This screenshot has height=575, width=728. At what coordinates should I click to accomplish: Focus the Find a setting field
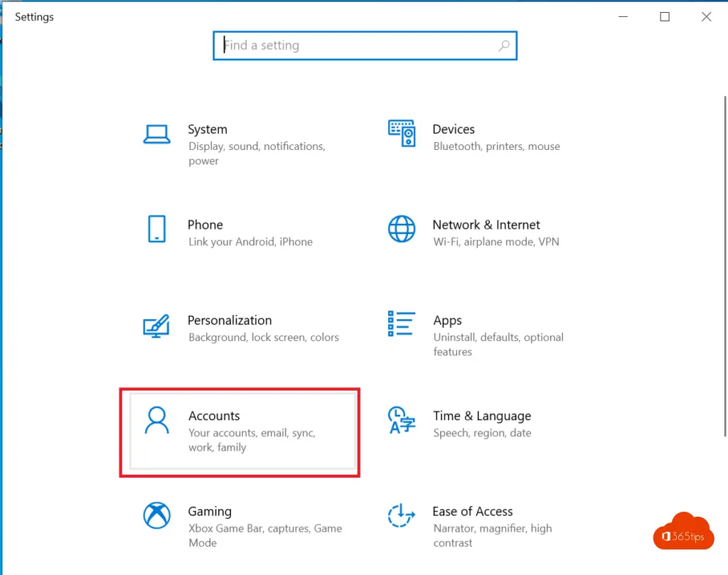coord(365,45)
